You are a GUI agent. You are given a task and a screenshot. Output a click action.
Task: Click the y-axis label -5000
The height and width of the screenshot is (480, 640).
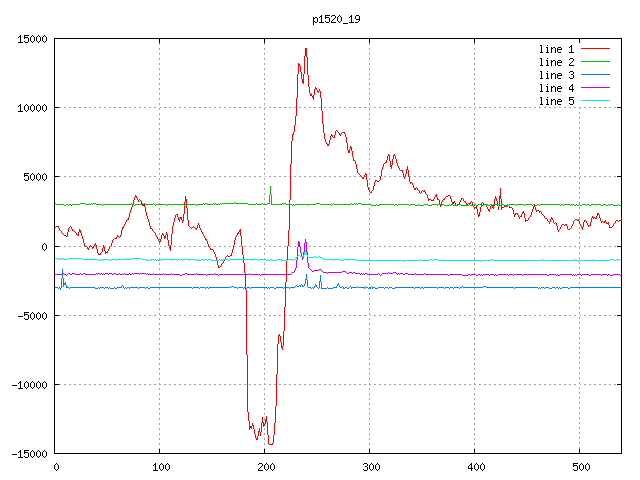click(32, 316)
